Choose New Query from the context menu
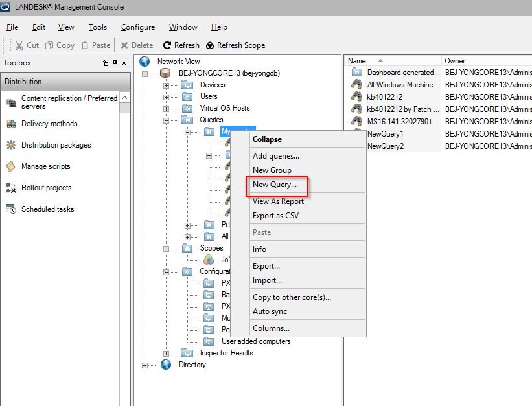The width and height of the screenshot is (532, 406). [x=277, y=185]
